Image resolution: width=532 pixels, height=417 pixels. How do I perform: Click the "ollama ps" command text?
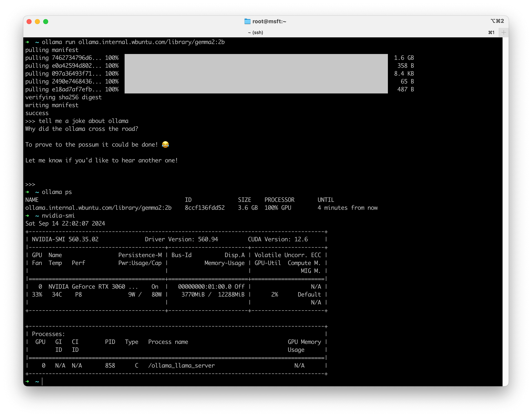tap(57, 192)
